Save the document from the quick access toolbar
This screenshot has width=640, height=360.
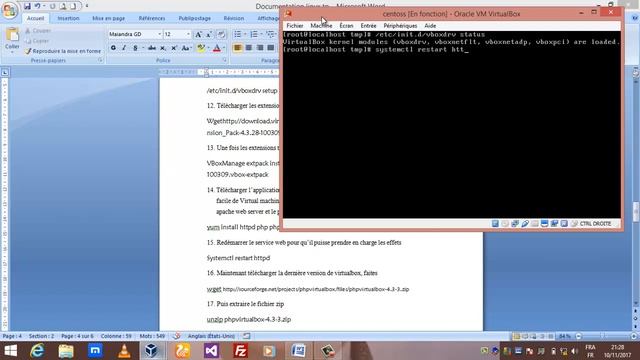tap(27, 6)
